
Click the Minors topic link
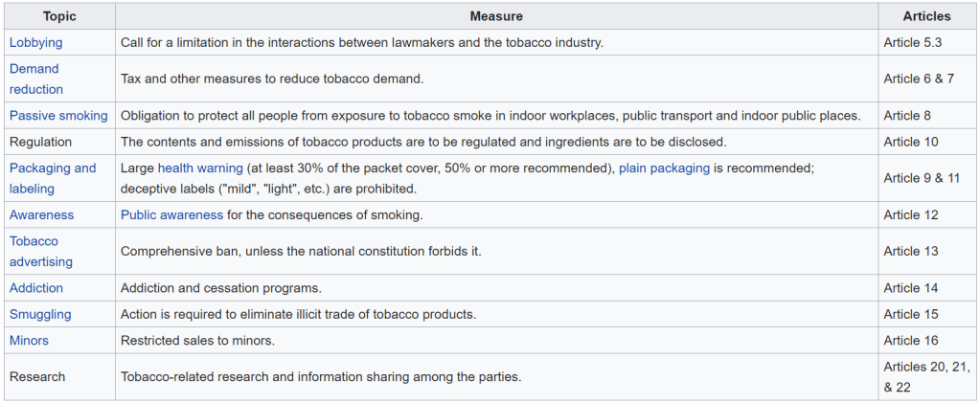coord(29,341)
